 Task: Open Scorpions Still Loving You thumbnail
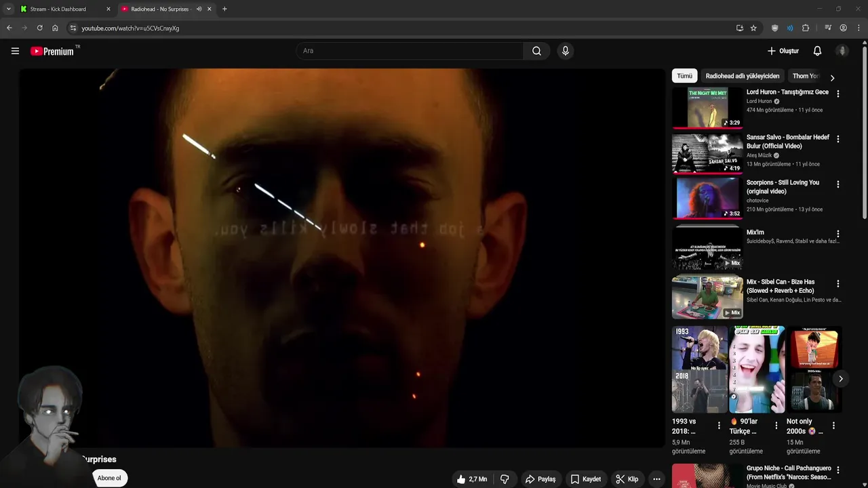pyautogui.click(x=707, y=198)
